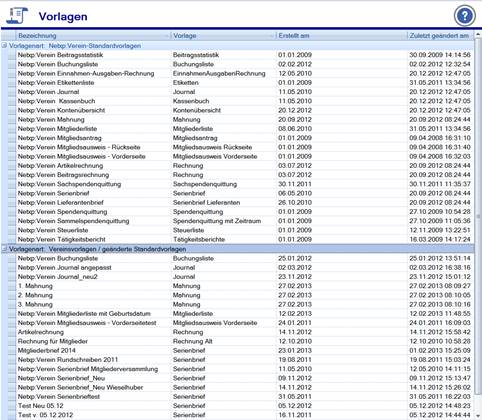Click Erstellt am date 19.08.2011
This screenshot has height=420, width=482.
pos(295,360)
